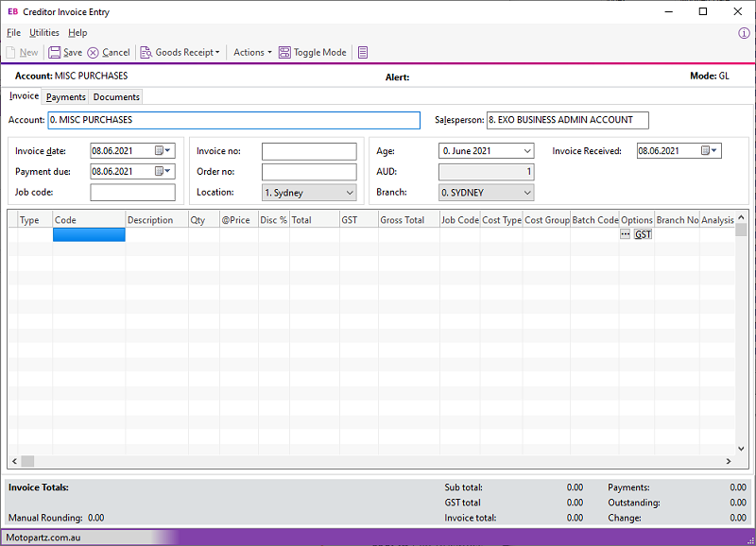Select a different Branch from the dropdown
Screen dimensions: 756x546
click(526, 192)
